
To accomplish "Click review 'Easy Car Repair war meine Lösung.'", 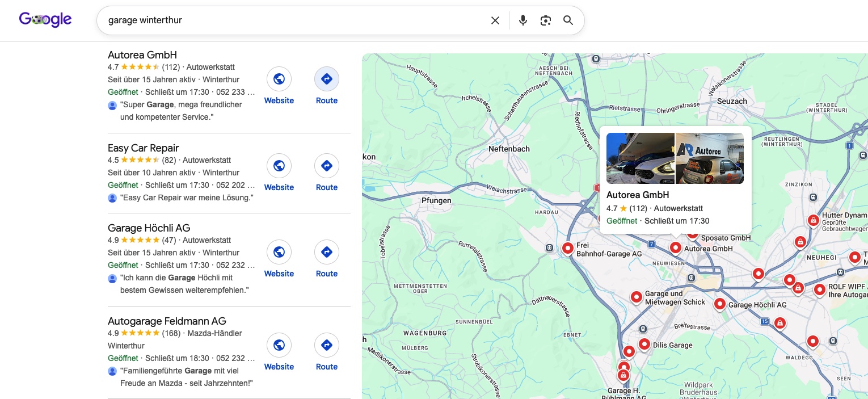I will point(187,198).
